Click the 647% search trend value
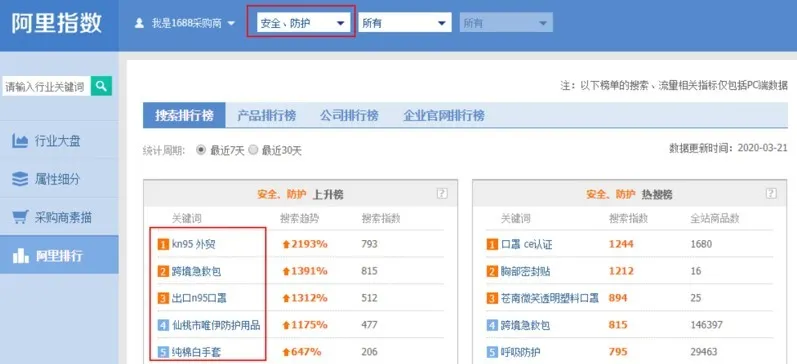 pyautogui.click(x=301, y=351)
